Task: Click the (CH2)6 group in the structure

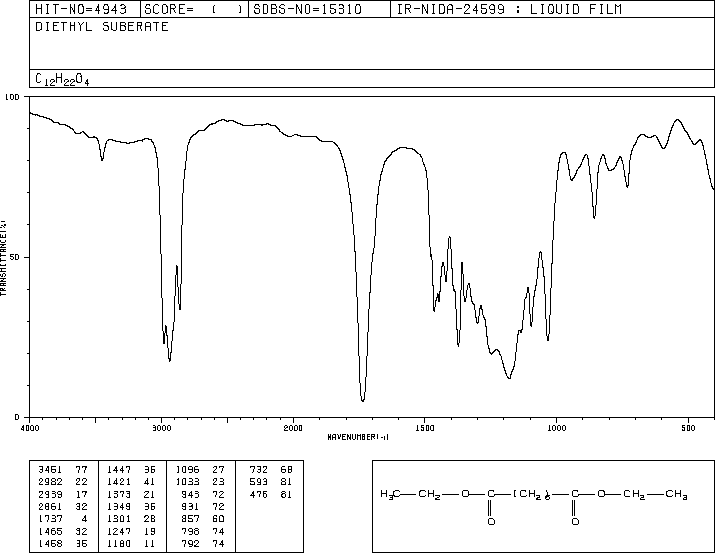Action: click(532, 494)
